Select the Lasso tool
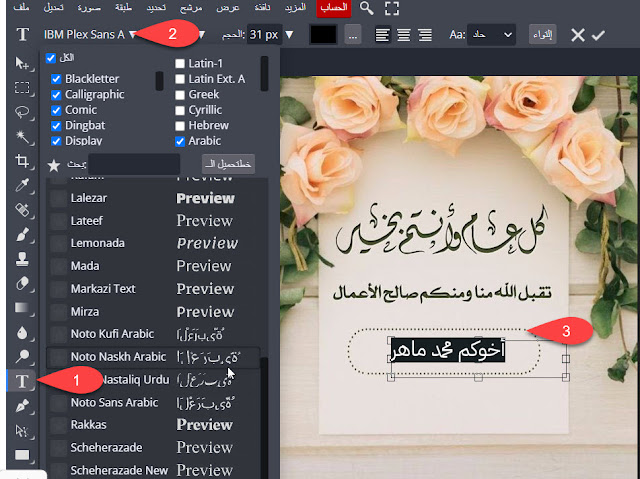 point(22,112)
